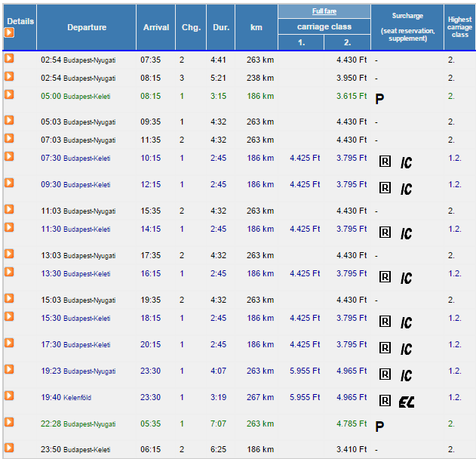Image resolution: width=476 pixels, height=459 pixels.
Task: Expand details for 22:28 Budapest-Nyugati train
Action: pos(9,423)
